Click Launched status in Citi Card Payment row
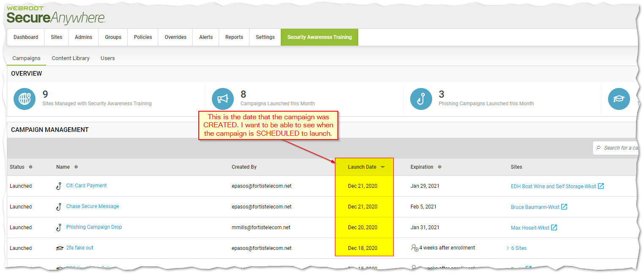 pyautogui.click(x=21, y=186)
